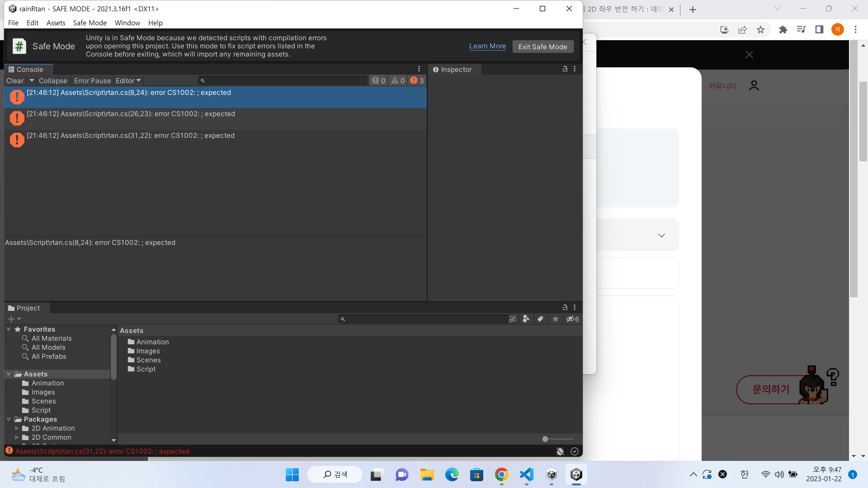Click the Inspector panel lock icon
Screen dimensions: 868x488
(565, 69)
